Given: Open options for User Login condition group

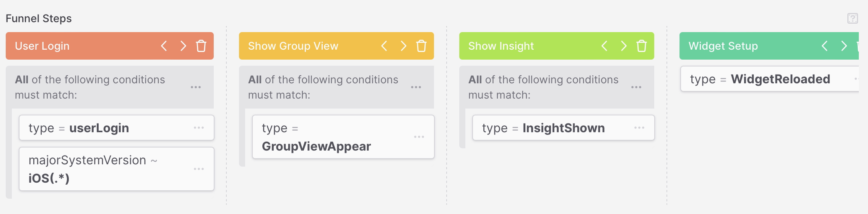Looking at the screenshot, I should [196, 87].
